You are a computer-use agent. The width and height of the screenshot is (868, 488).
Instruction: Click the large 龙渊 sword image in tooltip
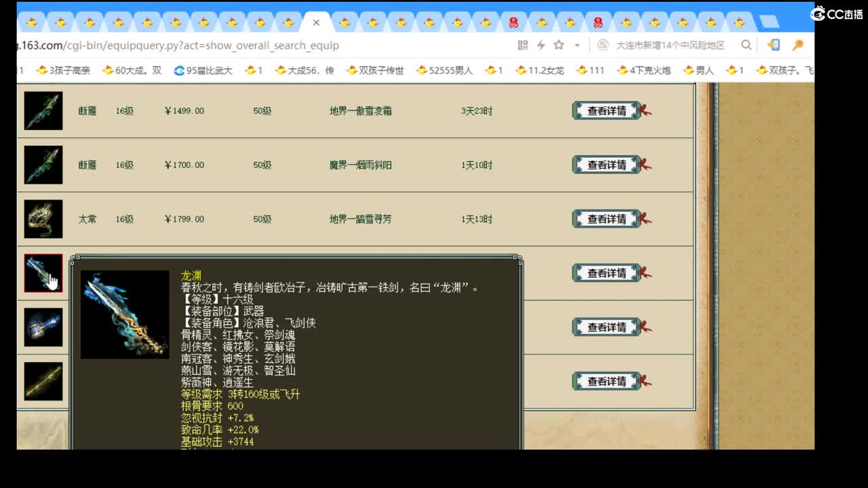(x=125, y=314)
